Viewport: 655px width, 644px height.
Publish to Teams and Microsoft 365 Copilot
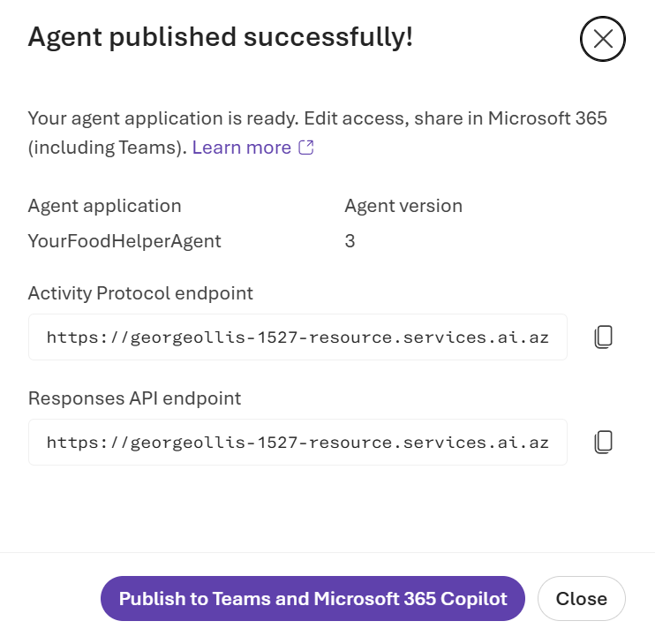312,599
